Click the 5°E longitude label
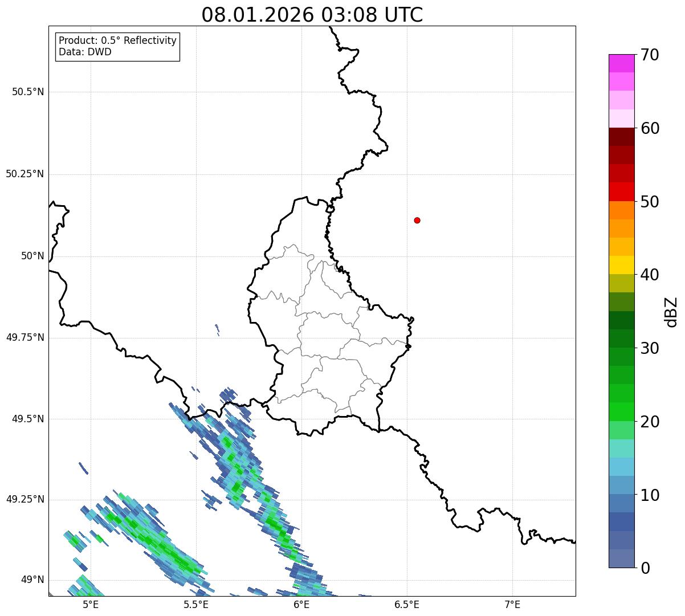The width and height of the screenshot is (685, 616). point(90,605)
